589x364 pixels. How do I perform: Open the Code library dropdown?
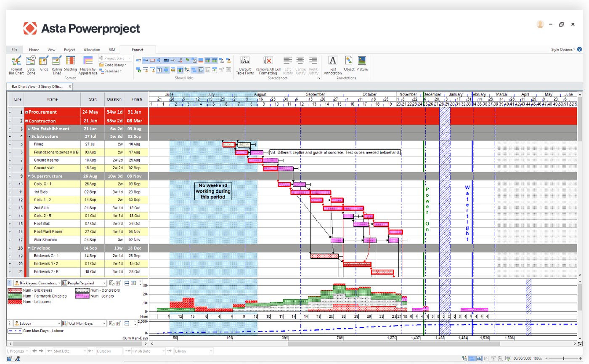[113, 65]
